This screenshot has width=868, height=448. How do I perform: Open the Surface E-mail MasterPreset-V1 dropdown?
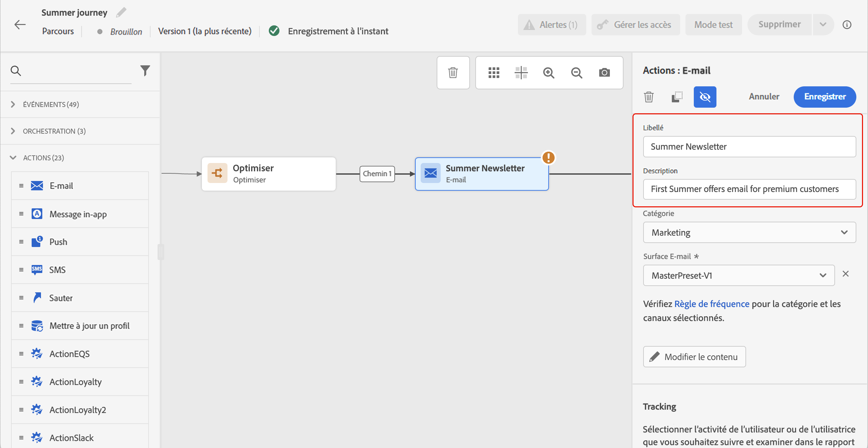point(738,275)
